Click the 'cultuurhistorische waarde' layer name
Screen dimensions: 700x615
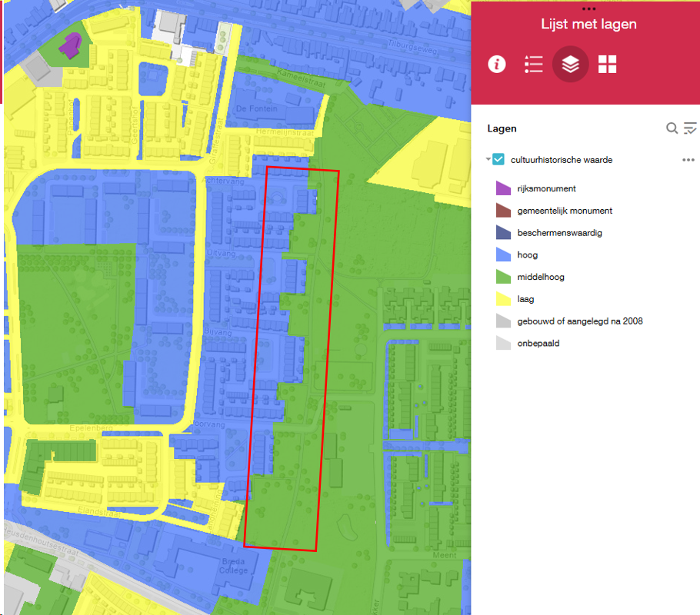tap(562, 160)
